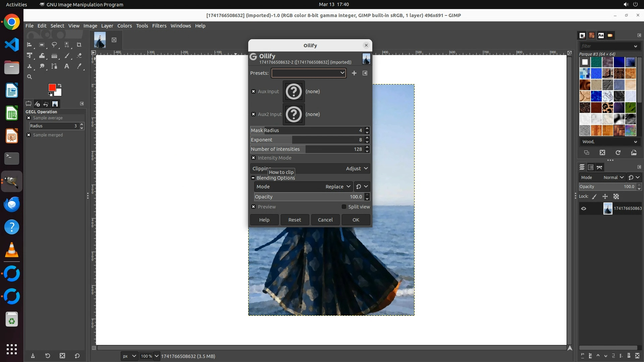Select the Zoom magnifier tool
The height and width of the screenshot is (362, 644).
30,77
